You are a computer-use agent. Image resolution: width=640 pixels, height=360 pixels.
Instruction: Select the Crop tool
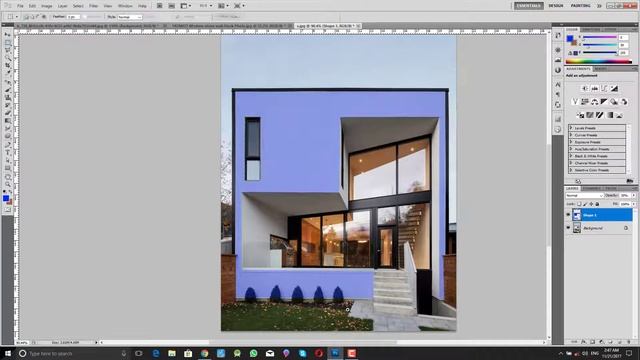[x=7, y=66]
